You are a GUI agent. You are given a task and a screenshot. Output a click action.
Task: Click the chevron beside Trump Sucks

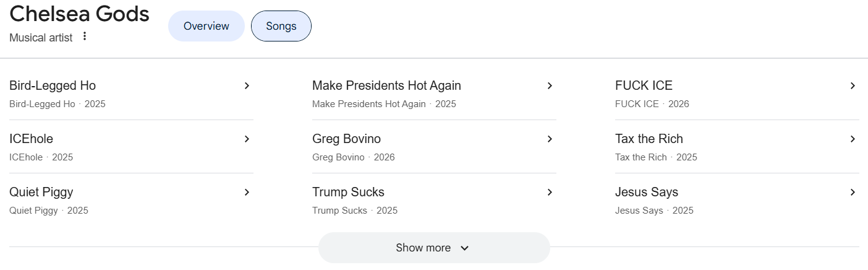point(550,192)
